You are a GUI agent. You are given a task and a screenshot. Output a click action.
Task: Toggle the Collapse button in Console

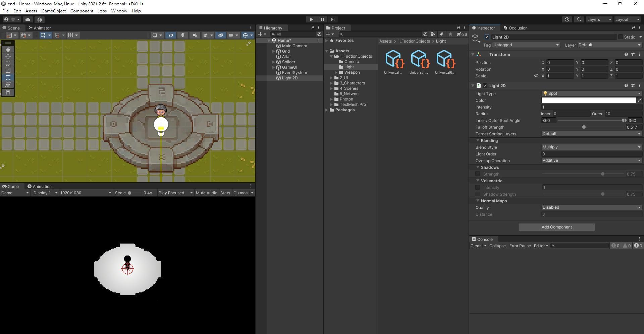497,246
